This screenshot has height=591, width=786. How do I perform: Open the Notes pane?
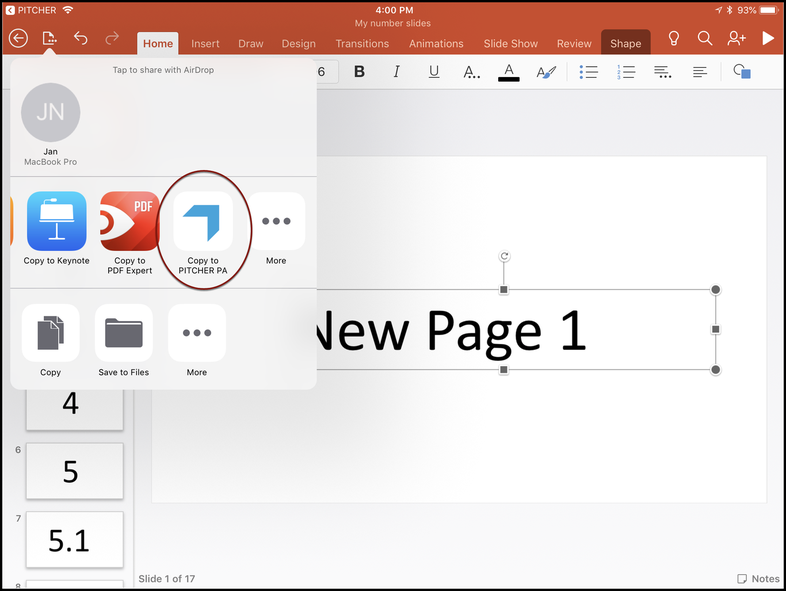coord(758,579)
